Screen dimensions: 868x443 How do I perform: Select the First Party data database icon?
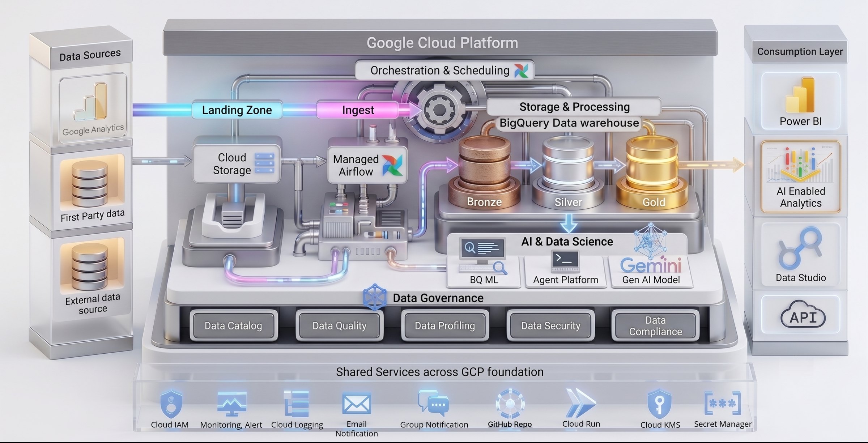90,184
